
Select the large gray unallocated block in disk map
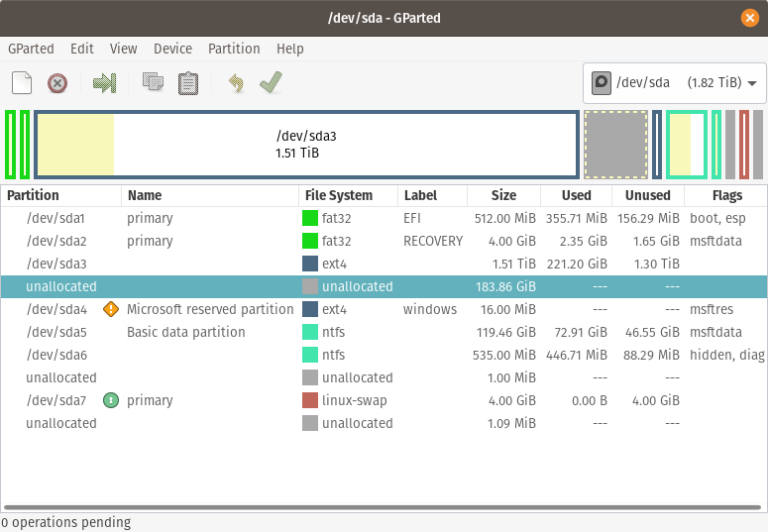(x=616, y=145)
